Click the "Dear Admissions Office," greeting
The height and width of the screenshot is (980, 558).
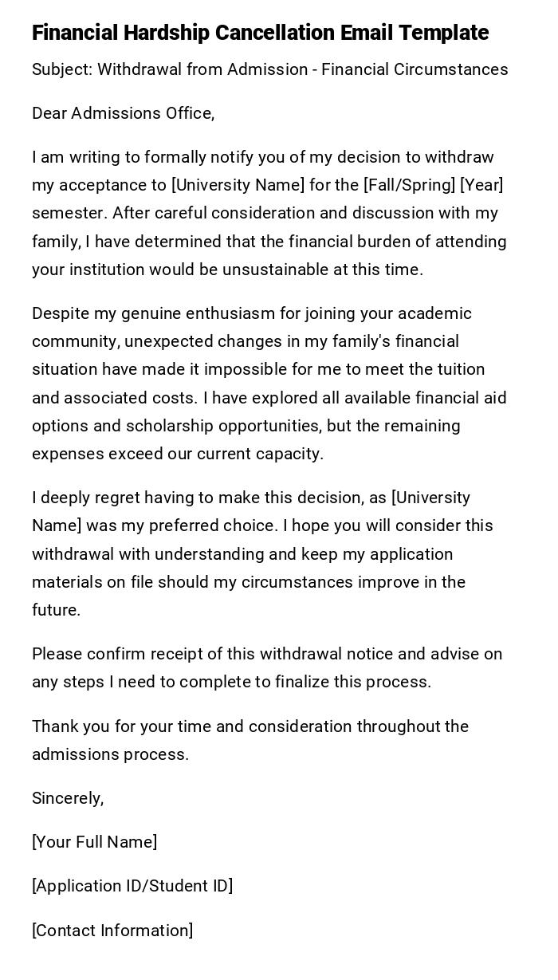pos(124,113)
